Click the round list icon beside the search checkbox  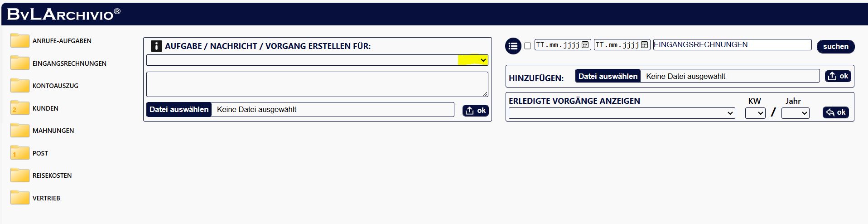513,46
